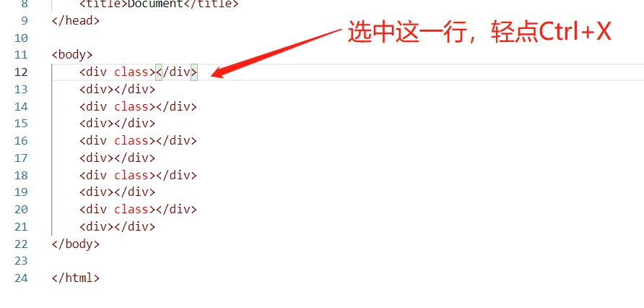The image size is (644, 308).
Task: Click the class attribute on line 16
Action: (x=131, y=141)
